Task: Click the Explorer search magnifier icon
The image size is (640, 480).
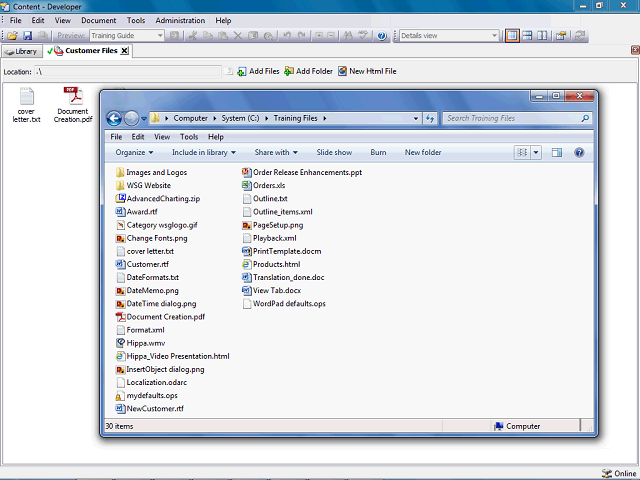Action: click(585, 118)
